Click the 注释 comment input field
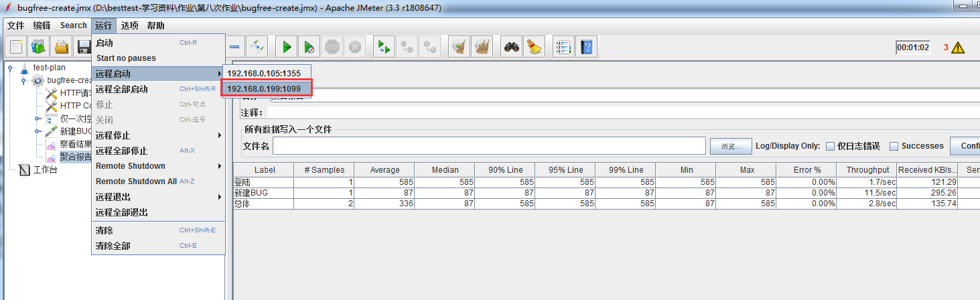The width and height of the screenshot is (980, 300). 623,112
